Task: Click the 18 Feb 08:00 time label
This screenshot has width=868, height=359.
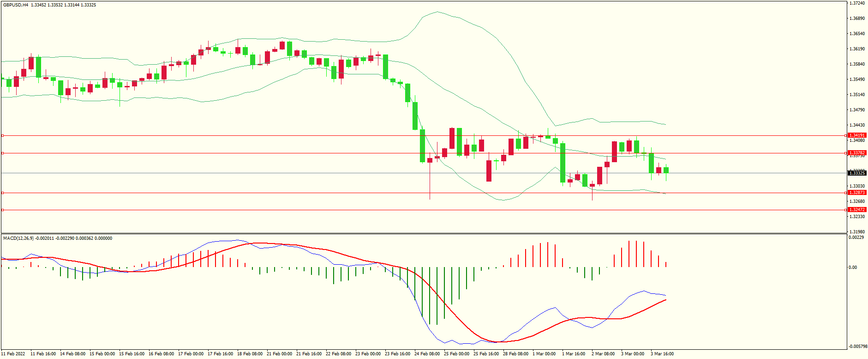Action: (250, 354)
